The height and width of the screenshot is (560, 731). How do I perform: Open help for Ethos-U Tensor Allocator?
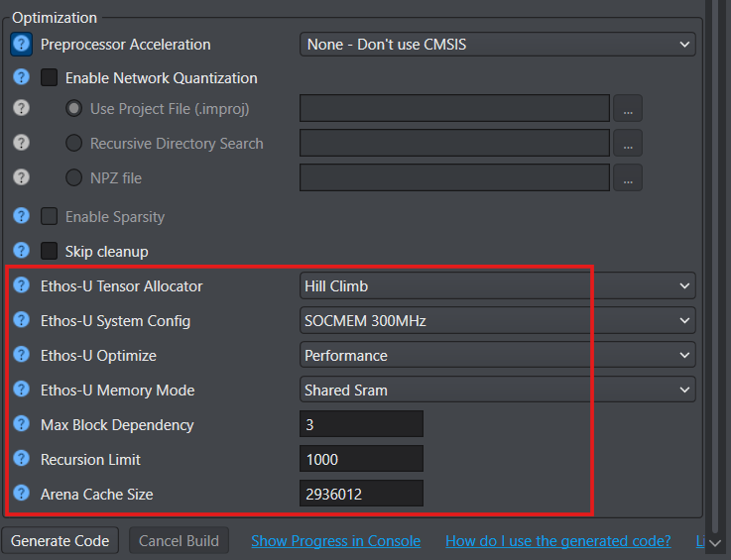pyautogui.click(x=21, y=286)
